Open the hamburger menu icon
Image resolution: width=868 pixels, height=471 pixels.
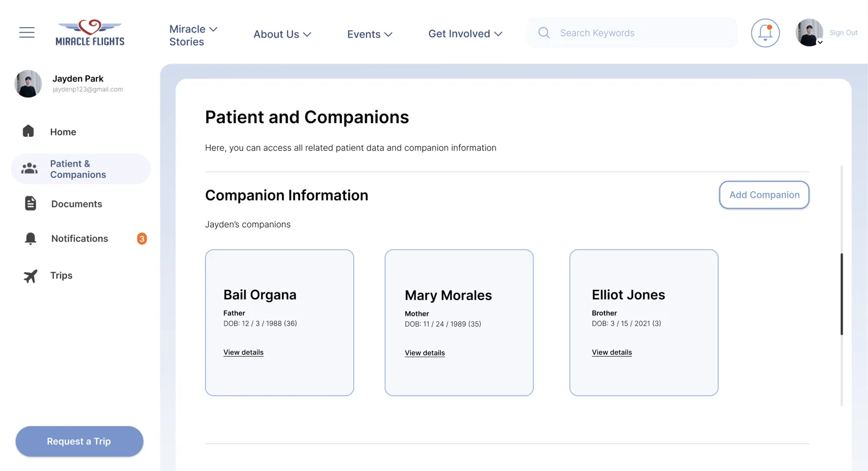[x=27, y=33]
